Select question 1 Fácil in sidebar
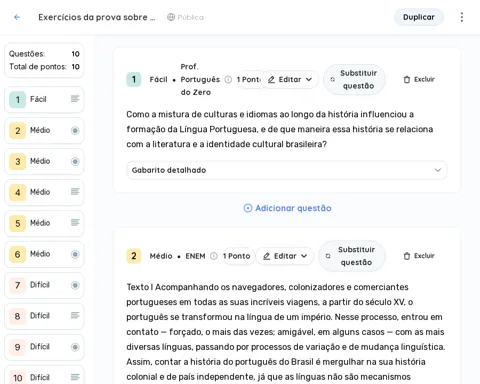This screenshot has width=480, height=384. pos(44,99)
